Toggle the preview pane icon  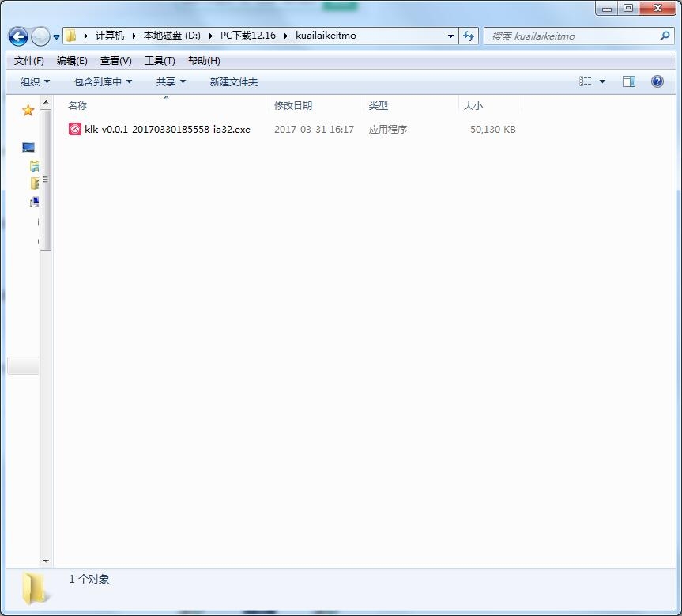(629, 81)
